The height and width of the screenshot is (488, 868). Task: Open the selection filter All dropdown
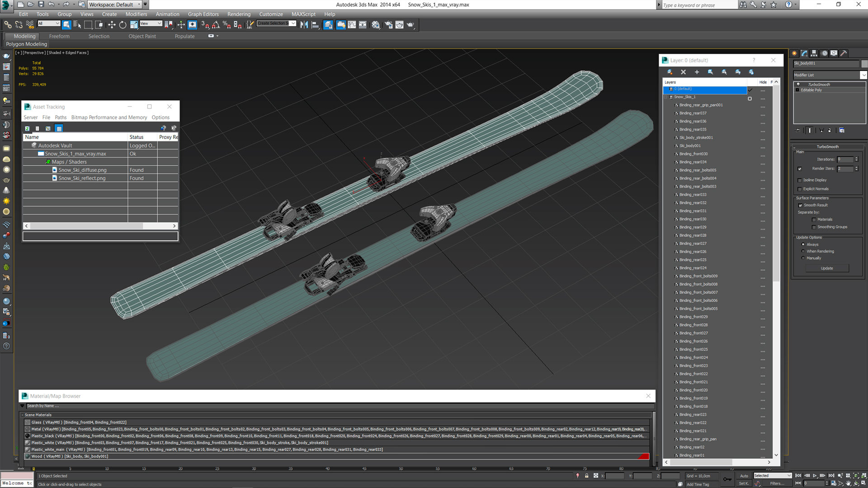49,23
